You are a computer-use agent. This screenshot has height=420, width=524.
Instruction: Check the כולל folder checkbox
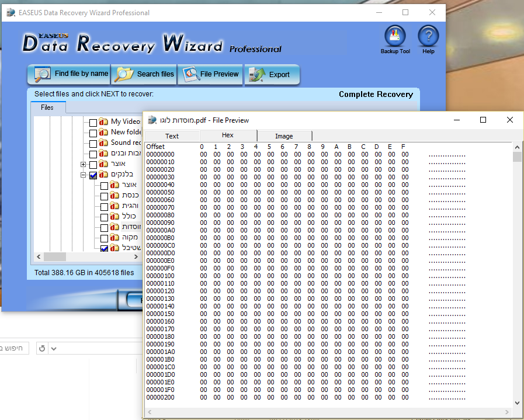coord(104,217)
